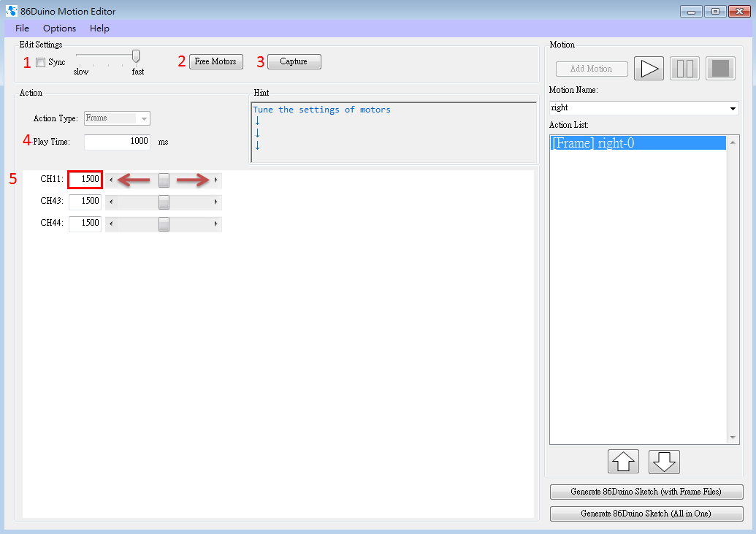Click the Hint text box
Image resolution: width=756 pixels, height=534 pixels.
pyautogui.click(x=394, y=132)
